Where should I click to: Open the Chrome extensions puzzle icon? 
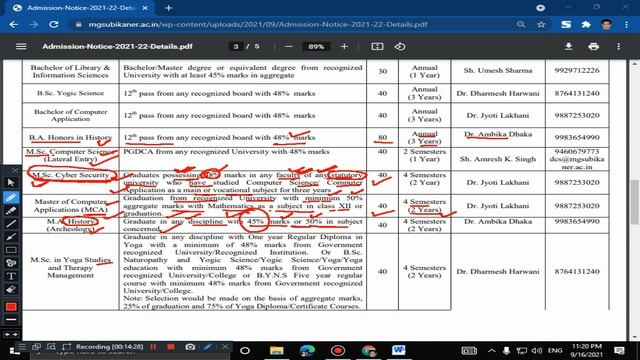586,24
